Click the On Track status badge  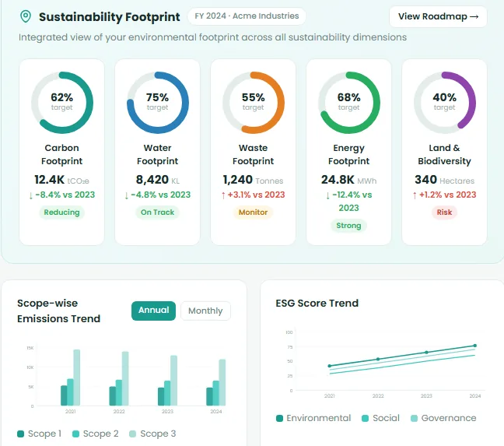pos(157,212)
